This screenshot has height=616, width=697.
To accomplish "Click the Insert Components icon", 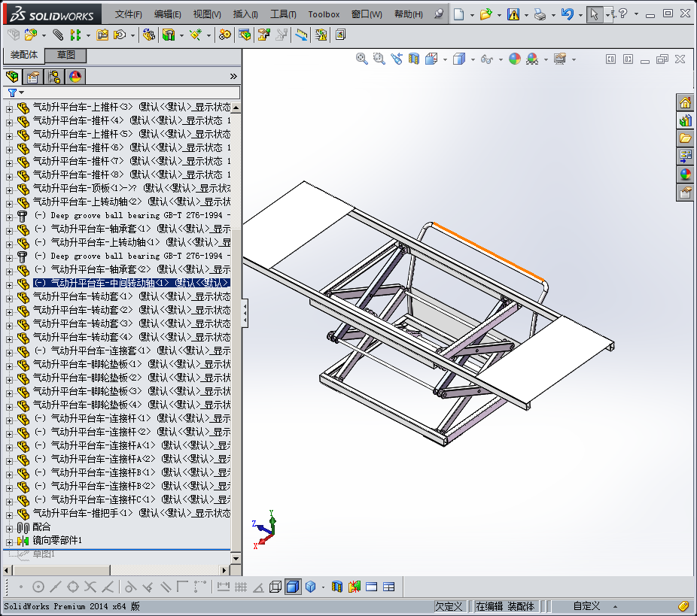I will 30,35.
